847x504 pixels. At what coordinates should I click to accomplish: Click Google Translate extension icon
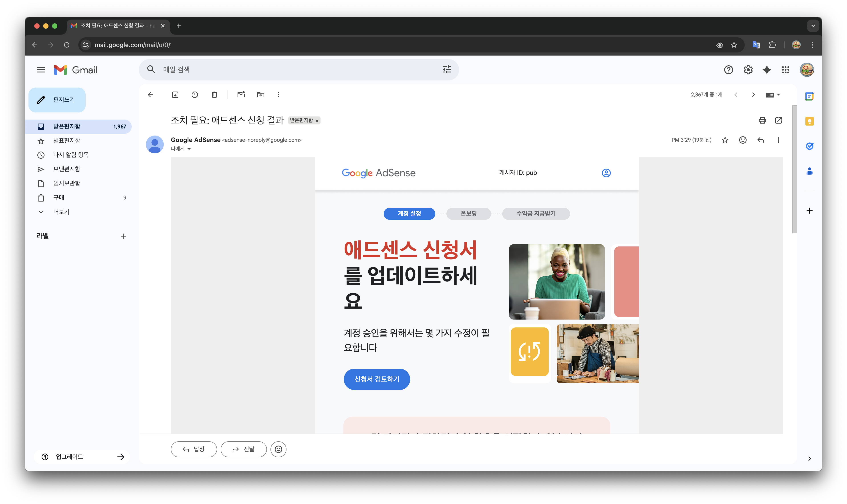756,45
